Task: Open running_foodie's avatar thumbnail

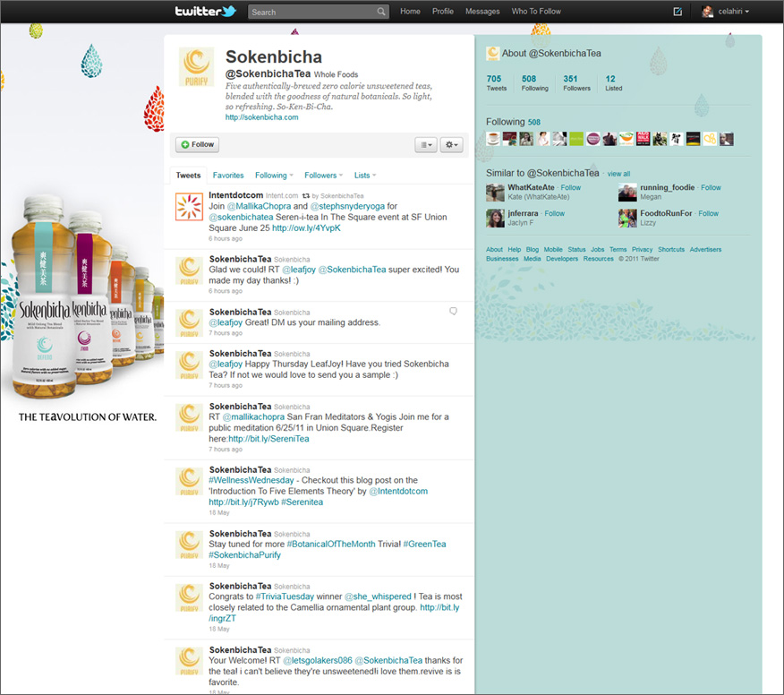Action: [627, 193]
